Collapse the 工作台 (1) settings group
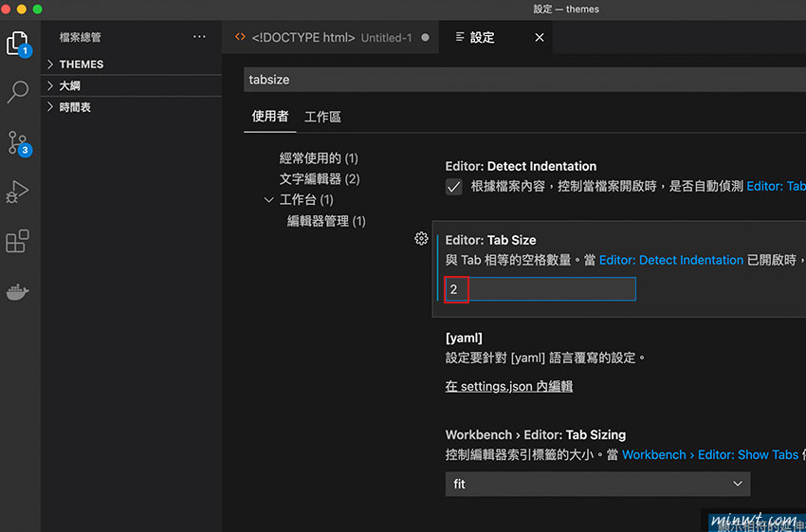The width and height of the screenshot is (806, 532). coord(268,200)
